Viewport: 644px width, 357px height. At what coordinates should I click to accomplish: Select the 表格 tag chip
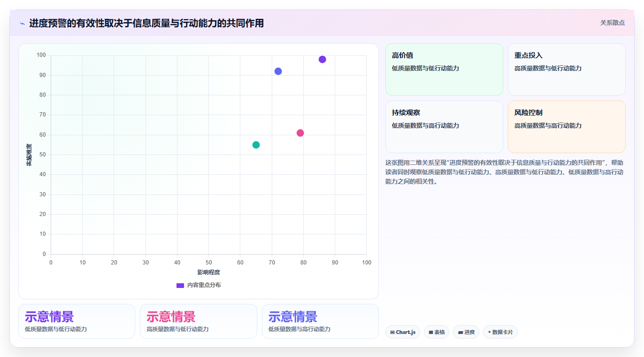437,332
